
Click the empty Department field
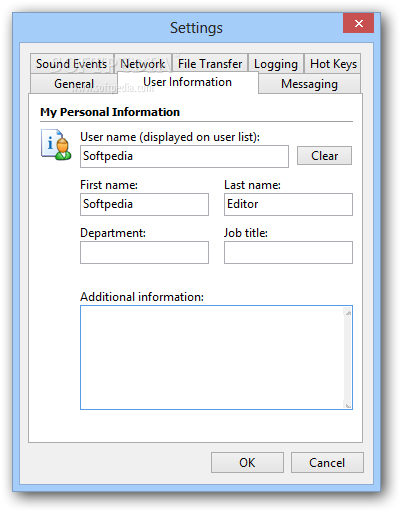pyautogui.click(x=144, y=252)
